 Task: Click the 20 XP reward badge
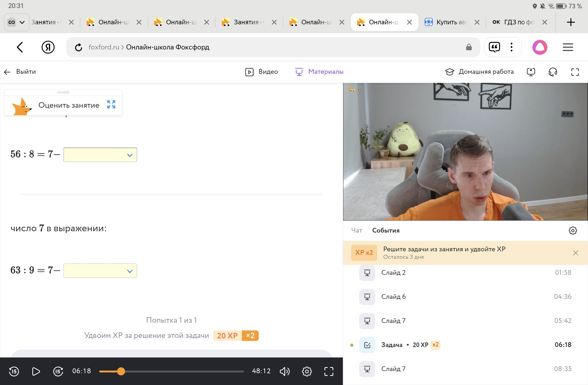(x=227, y=336)
